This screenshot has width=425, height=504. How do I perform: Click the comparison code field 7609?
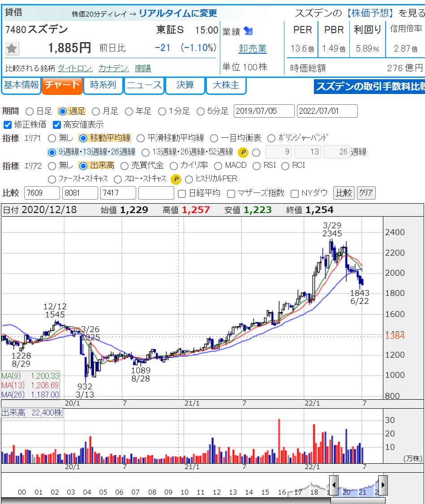[x=42, y=193]
